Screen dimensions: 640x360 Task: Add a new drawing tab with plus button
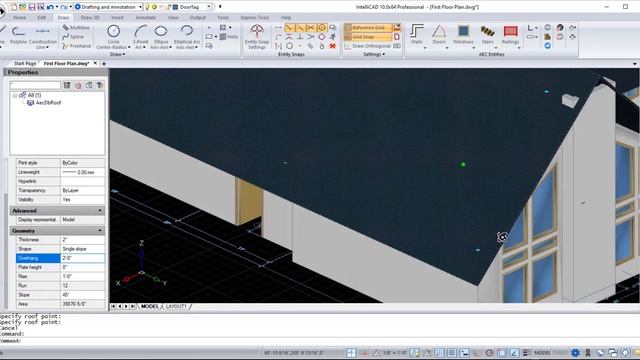(104, 64)
